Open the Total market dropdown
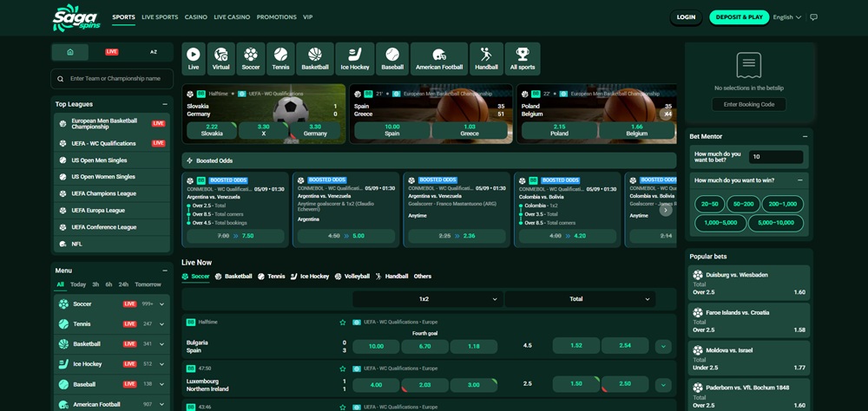 coord(580,299)
